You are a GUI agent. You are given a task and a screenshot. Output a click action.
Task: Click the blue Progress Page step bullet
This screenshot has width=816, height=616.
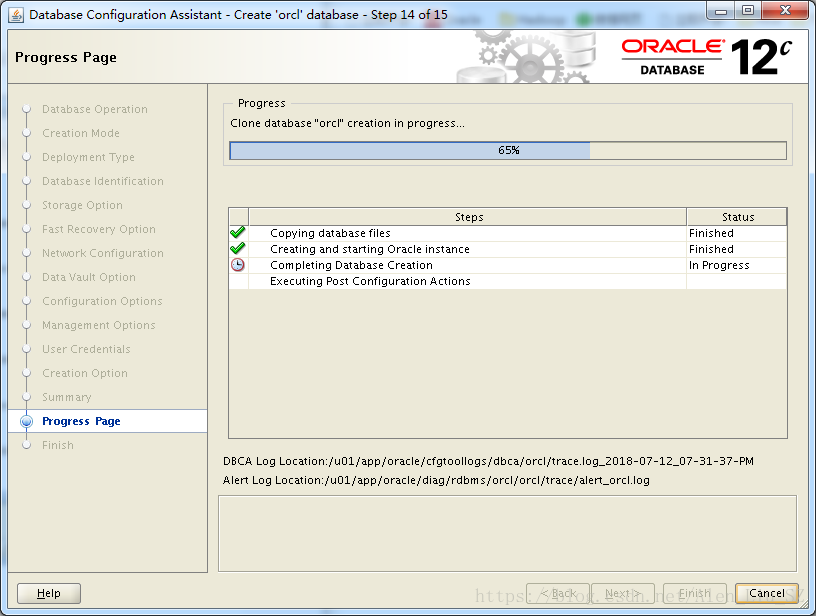pyautogui.click(x=27, y=421)
